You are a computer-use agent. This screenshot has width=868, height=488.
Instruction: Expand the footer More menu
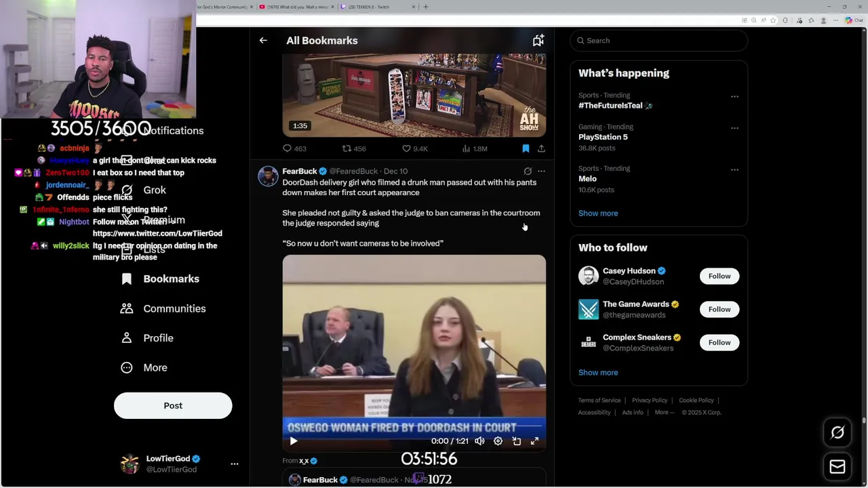(664, 413)
